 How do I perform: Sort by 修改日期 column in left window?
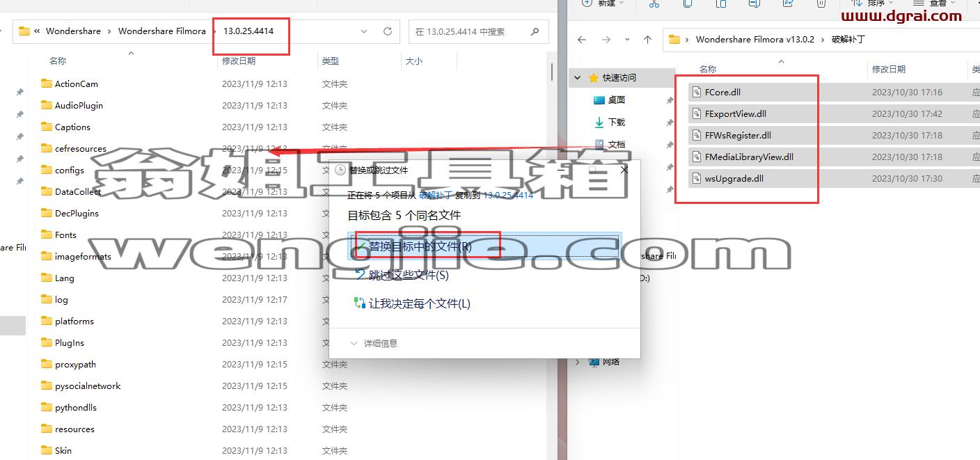coord(239,61)
